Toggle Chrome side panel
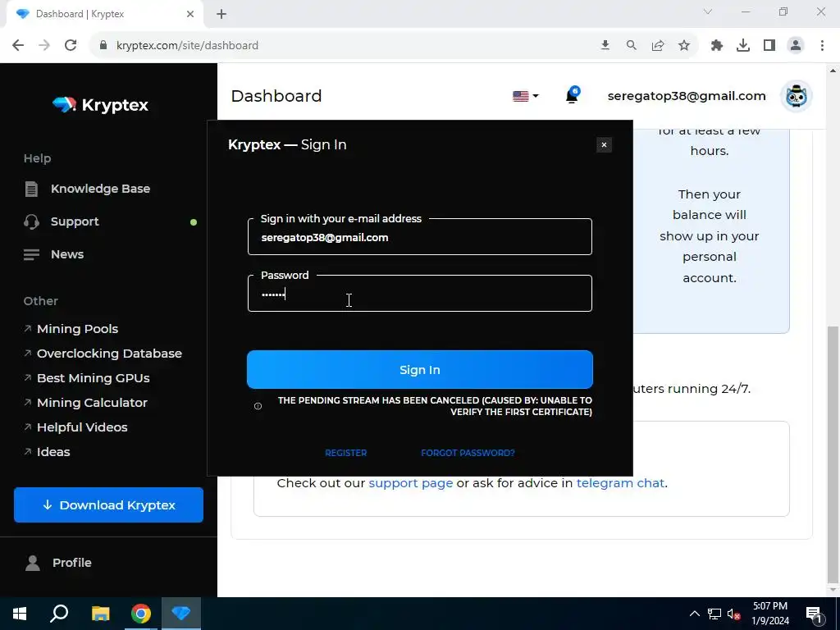This screenshot has height=630, width=840. click(769, 45)
